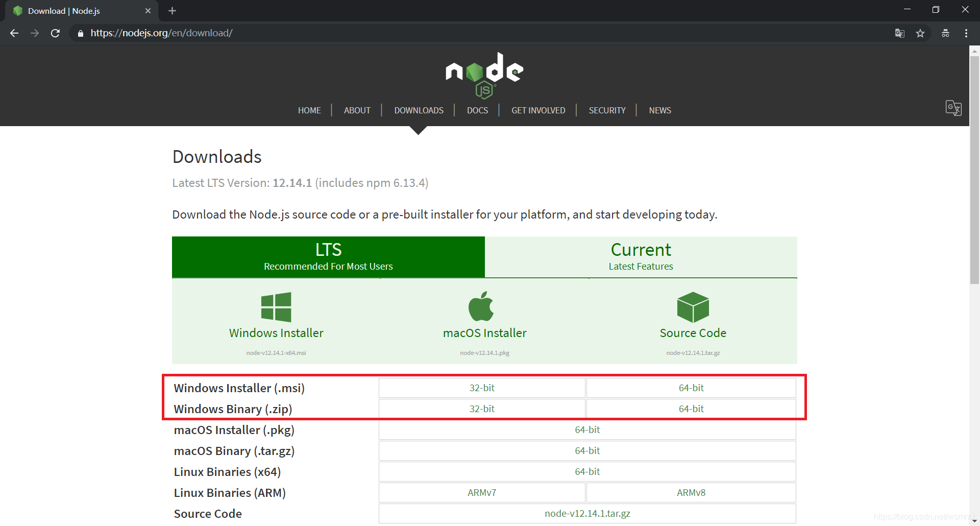Click the node-v12.14.1.tar.gz filename under Source Code
The image size is (980, 526).
click(x=693, y=353)
